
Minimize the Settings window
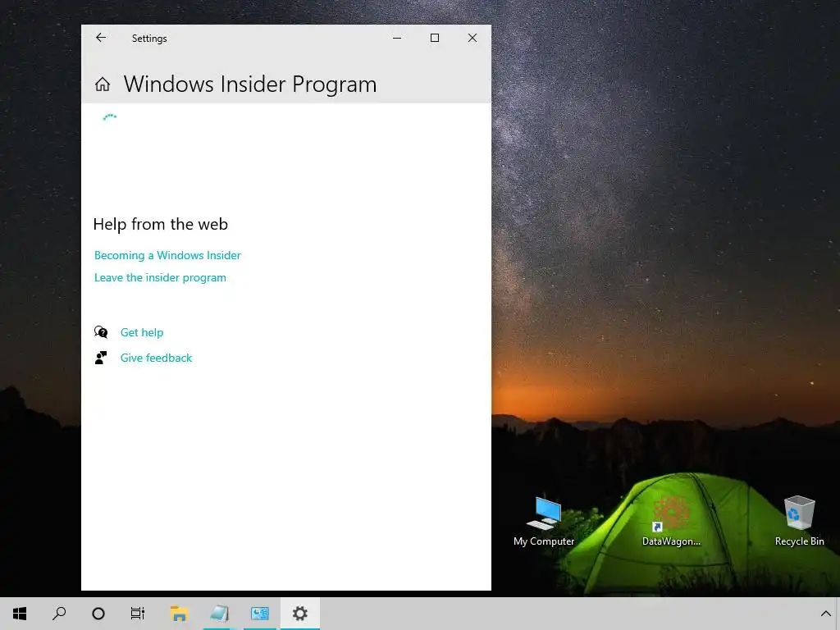click(x=397, y=38)
